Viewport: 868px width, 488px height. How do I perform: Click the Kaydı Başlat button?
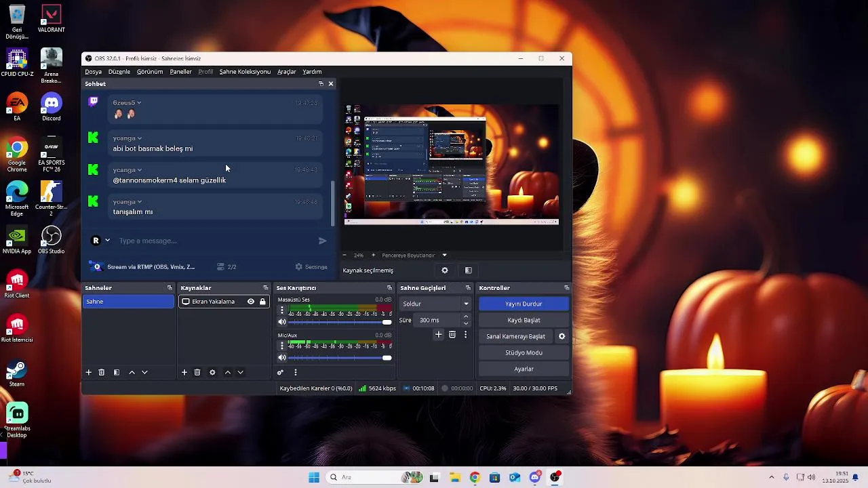click(x=524, y=320)
